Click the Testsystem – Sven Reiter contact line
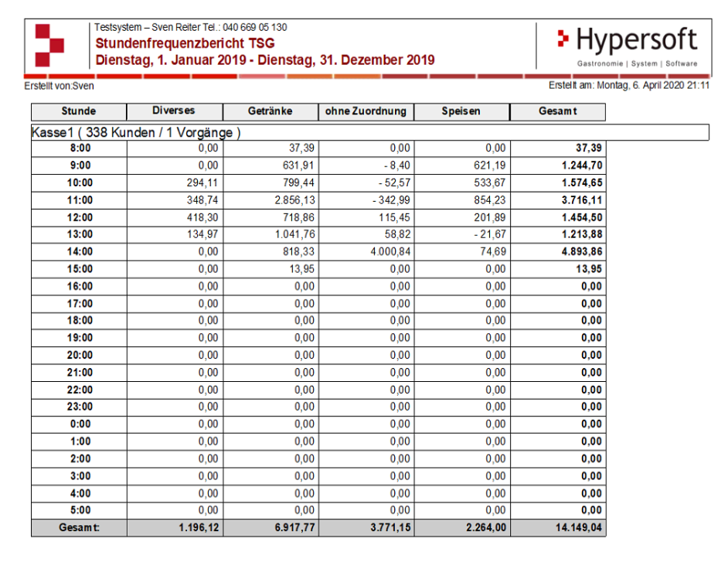This screenshot has height=569, width=728. click(x=191, y=27)
